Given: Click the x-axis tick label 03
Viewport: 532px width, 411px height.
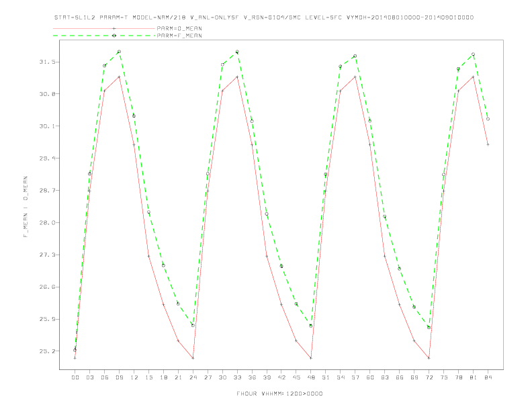Looking at the screenshot, I should [89, 377].
